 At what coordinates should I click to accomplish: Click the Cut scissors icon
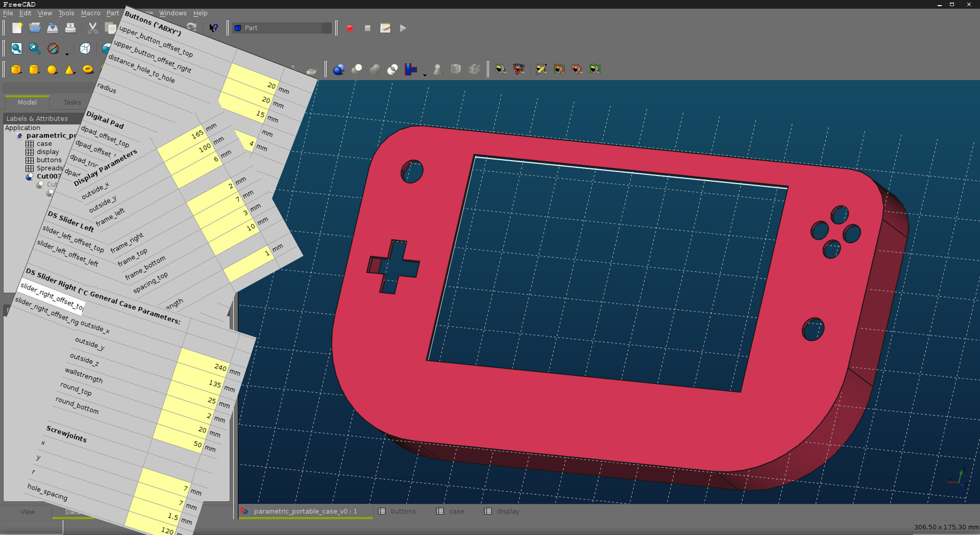[x=93, y=28]
